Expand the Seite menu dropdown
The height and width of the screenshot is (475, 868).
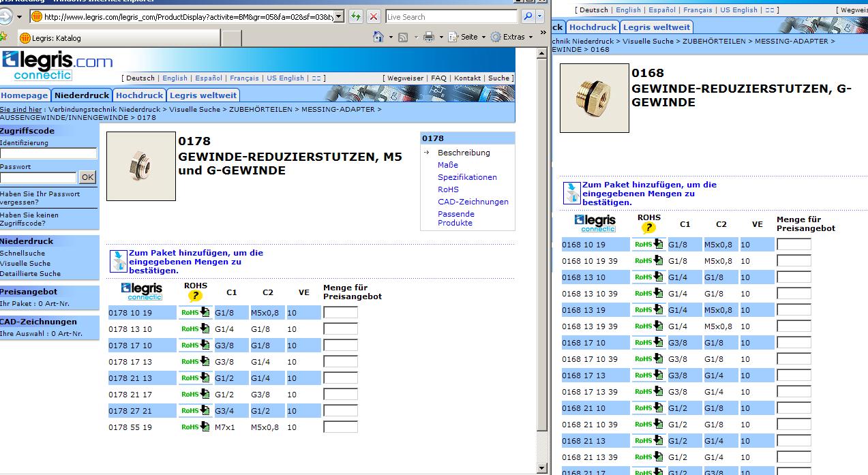point(483,37)
